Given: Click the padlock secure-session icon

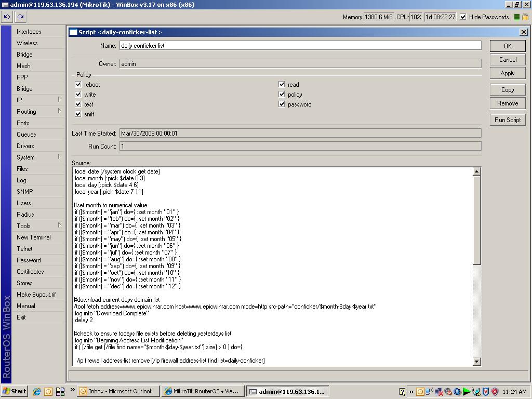Looking at the screenshot, I should click(x=525, y=17).
